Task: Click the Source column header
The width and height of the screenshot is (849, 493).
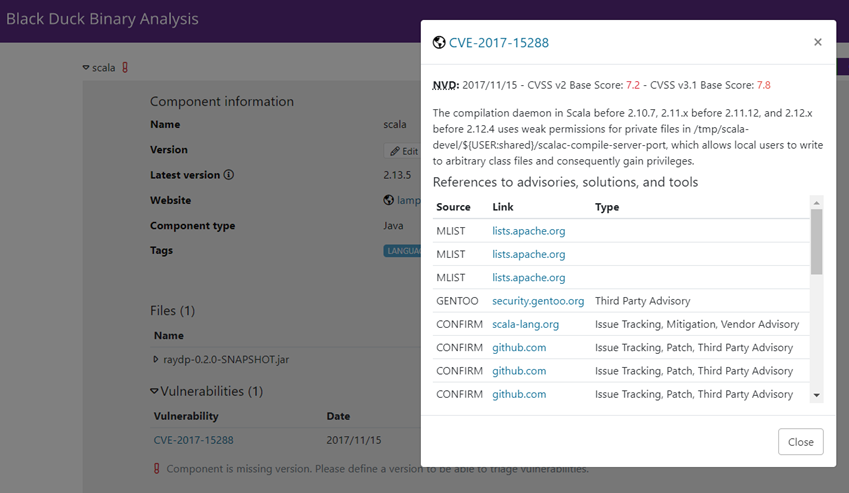Action: click(x=453, y=207)
